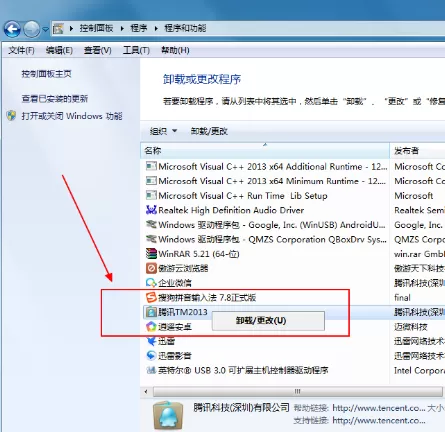
Task: Click publisher Intel Corpora cell
Action: [419, 370]
